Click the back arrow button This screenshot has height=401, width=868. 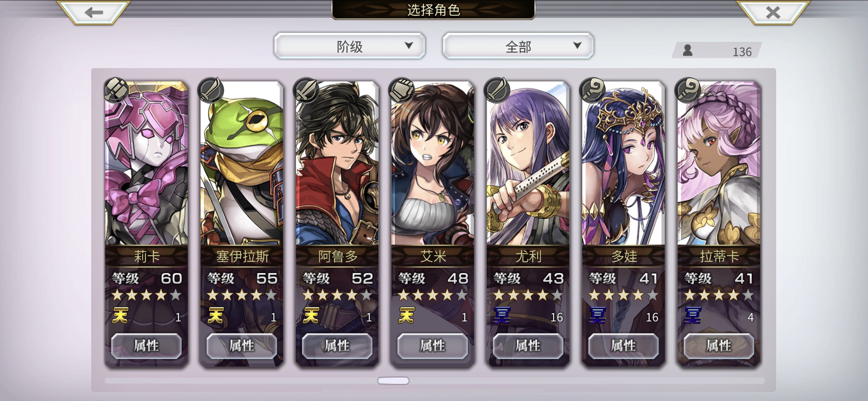94,12
